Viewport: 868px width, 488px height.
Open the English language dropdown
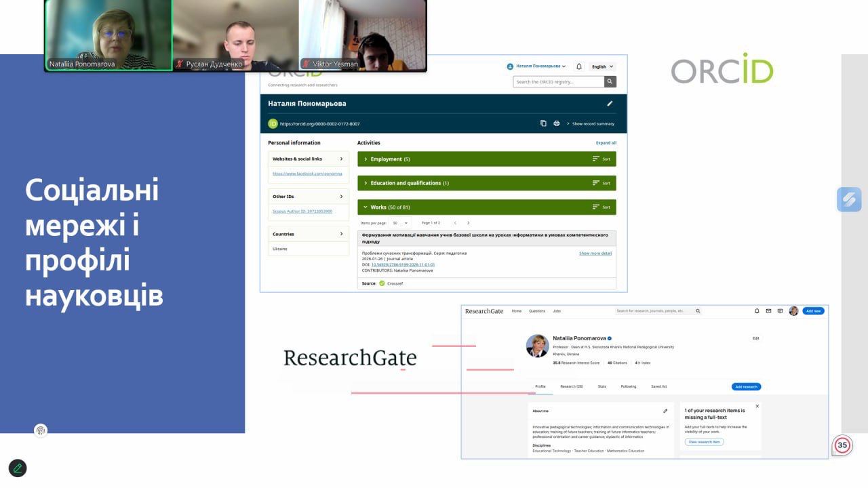(x=602, y=66)
